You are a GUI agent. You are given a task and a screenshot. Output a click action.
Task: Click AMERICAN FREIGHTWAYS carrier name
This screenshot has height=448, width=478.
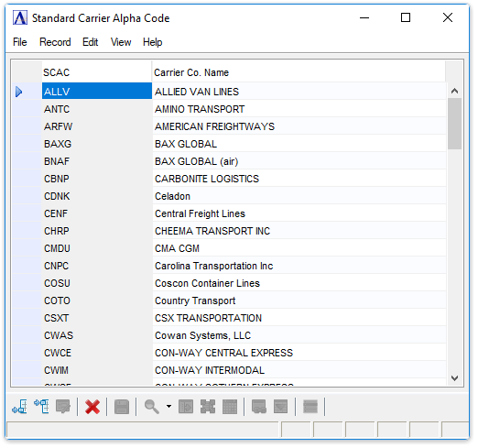[214, 126]
